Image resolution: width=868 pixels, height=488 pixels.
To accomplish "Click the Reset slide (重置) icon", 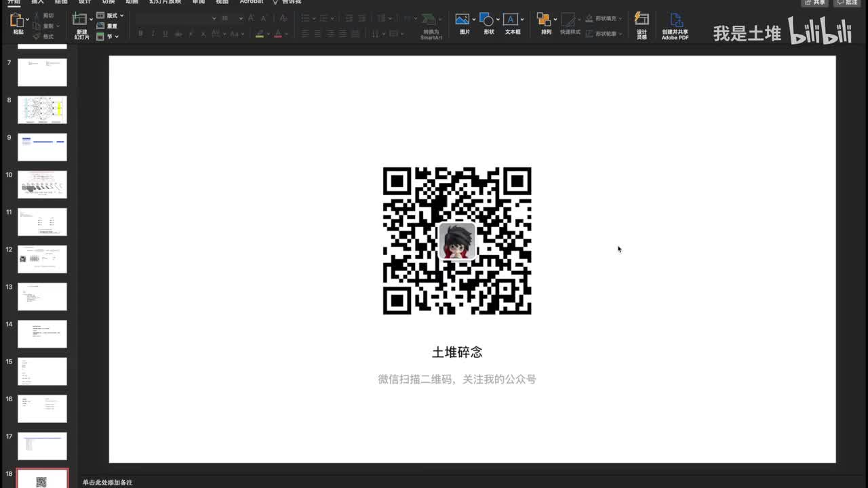I will (100, 26).
